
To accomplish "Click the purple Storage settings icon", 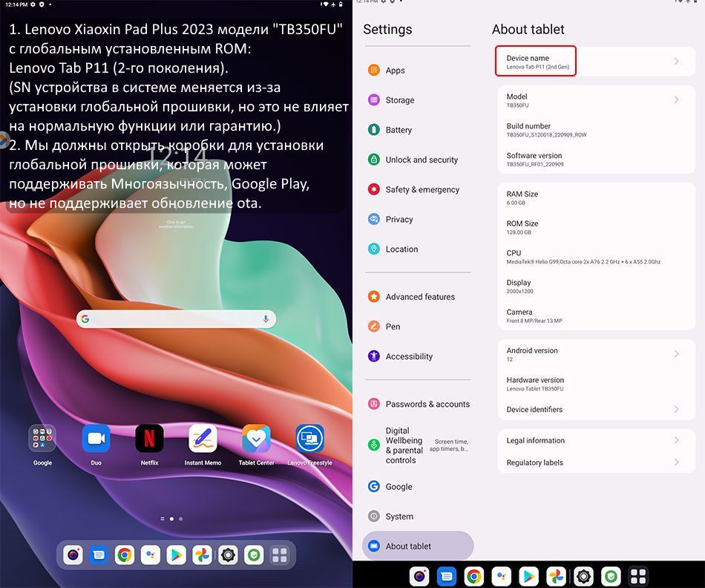I will click(373, 100).
